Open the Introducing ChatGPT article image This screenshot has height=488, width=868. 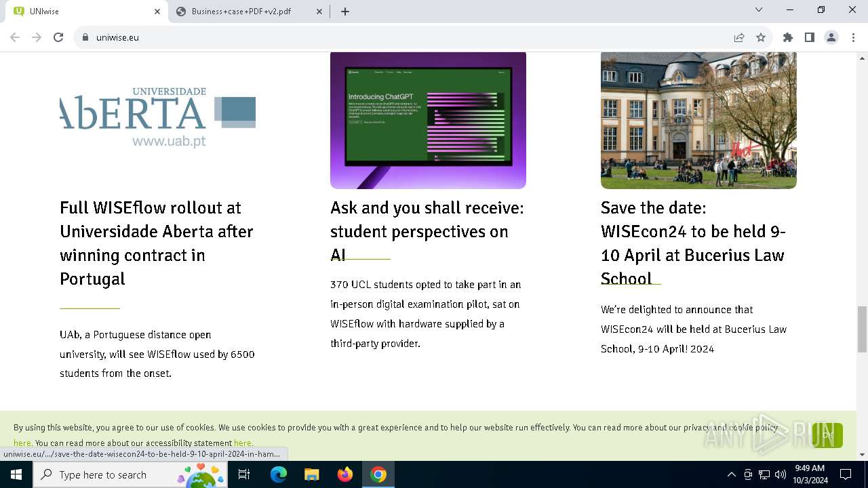click(428, 120)
